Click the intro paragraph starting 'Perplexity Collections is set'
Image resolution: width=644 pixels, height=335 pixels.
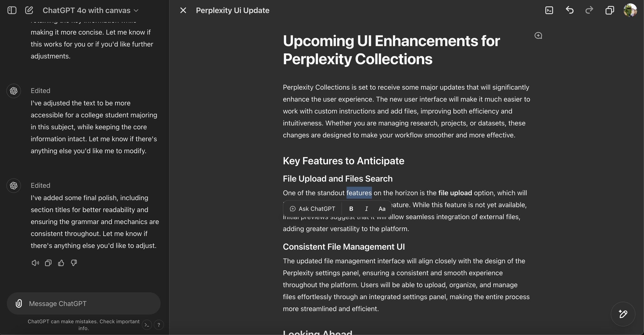click(x=407, y=111)
